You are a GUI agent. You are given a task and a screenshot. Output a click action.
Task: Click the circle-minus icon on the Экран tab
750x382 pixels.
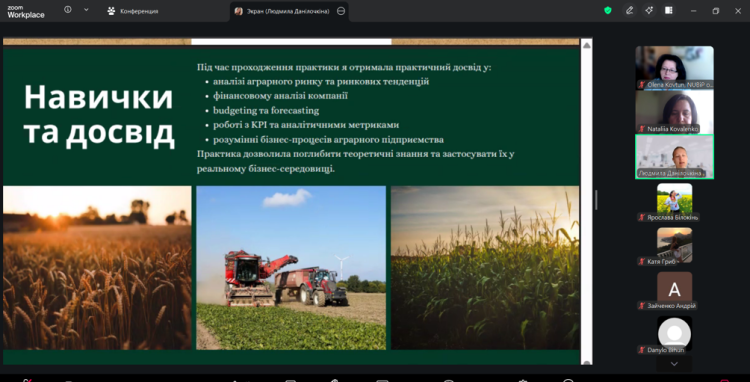[x=341, y=11]
